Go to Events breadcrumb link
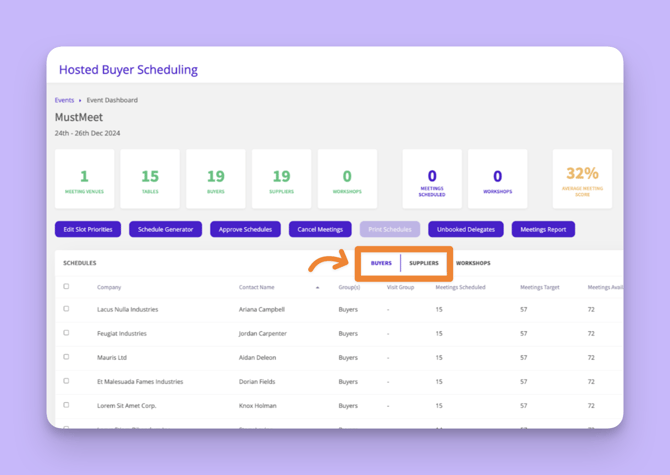 pyautogui.click(x=64, y=100)
